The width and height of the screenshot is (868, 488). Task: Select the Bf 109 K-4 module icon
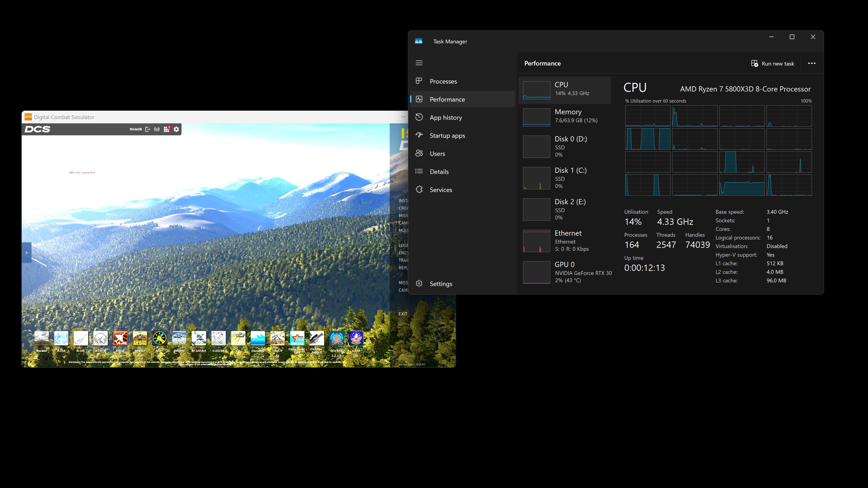199,338
